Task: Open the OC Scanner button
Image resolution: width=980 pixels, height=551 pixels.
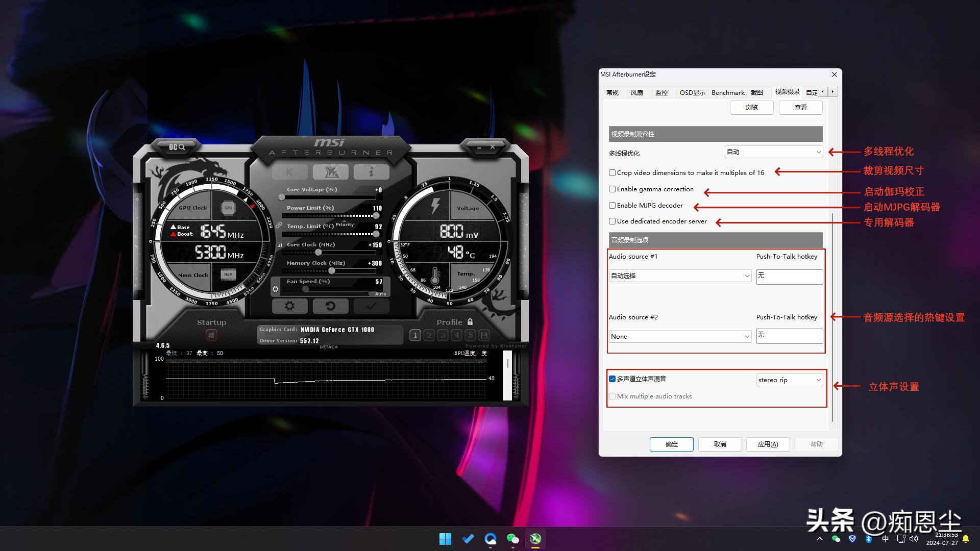Action: click(x=177, y=147)
